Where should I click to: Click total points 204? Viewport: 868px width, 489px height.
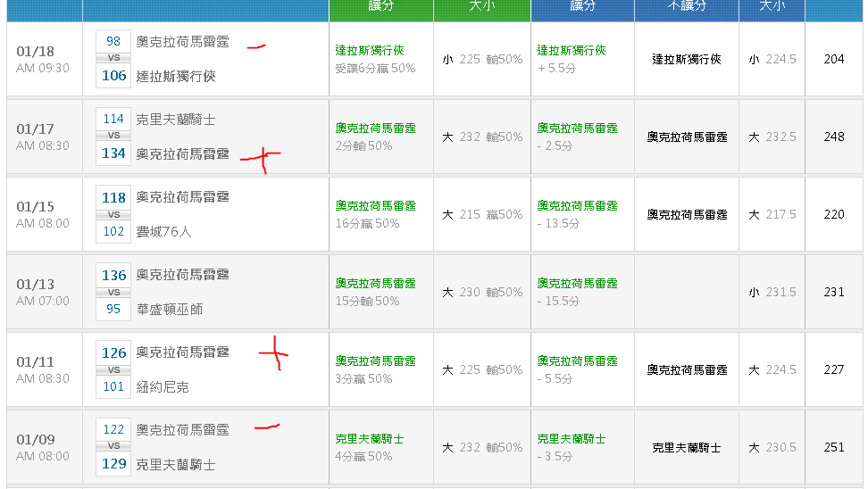834,59
